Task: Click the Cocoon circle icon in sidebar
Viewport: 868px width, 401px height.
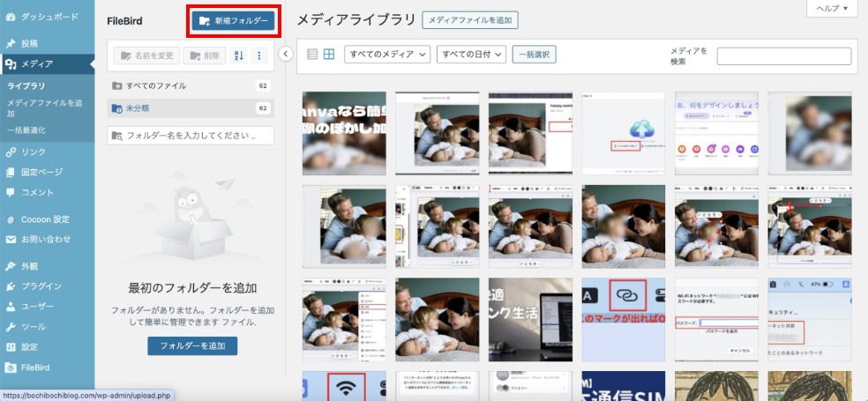Action: pos(11,219)
